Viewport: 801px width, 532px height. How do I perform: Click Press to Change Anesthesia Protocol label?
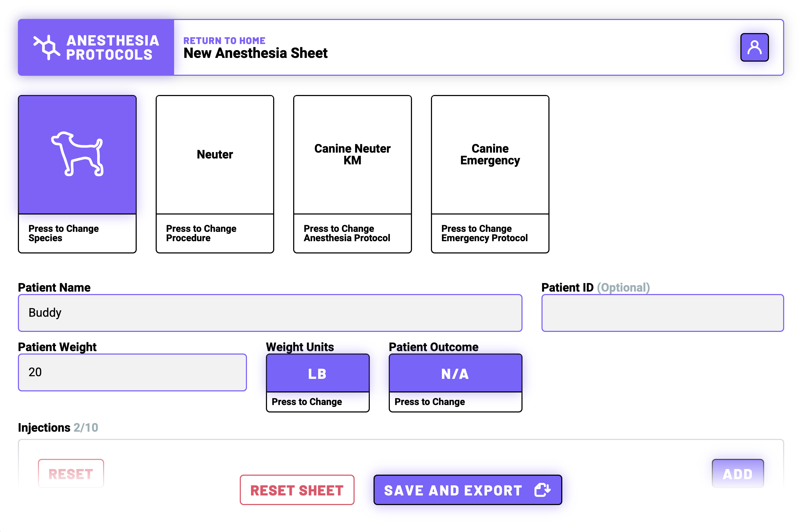coord(347,233)
